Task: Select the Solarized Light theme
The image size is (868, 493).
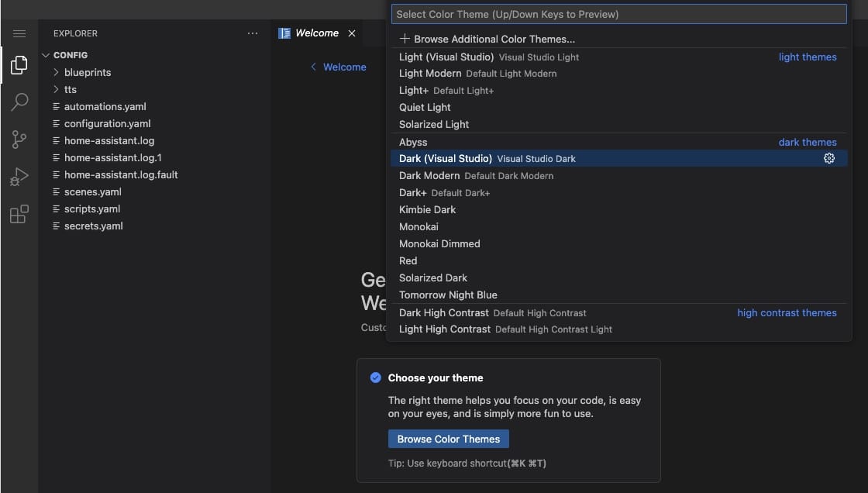Action: 619,125
